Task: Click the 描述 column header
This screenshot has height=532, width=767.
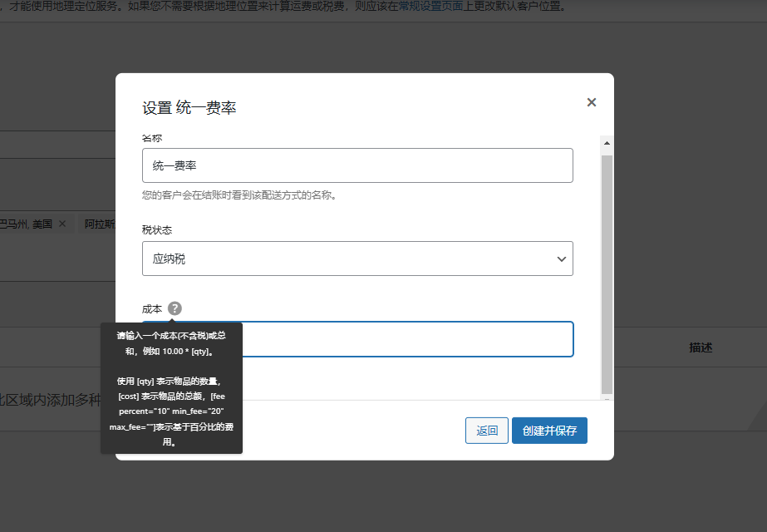Action: (x=701, y=347)
